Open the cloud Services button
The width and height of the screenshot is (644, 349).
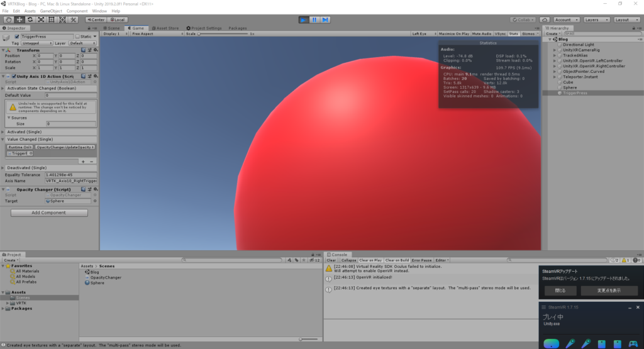click(545, 19)
